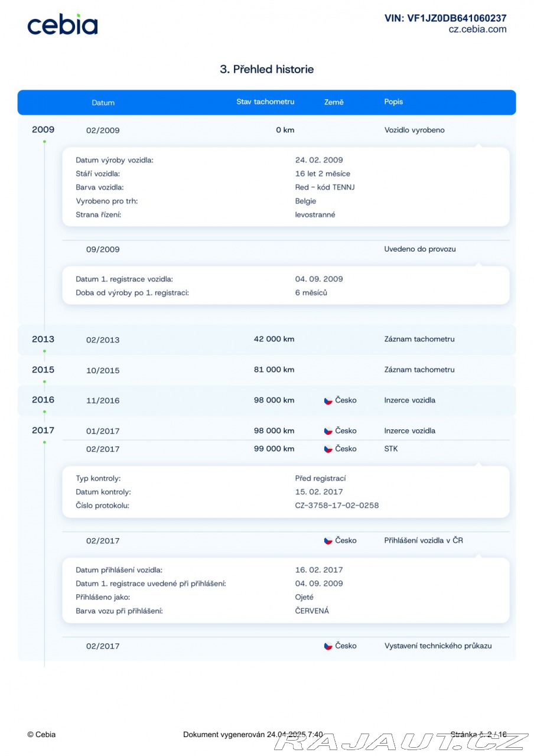
Task: Click the 02/2013 date entry
Action: pyautogui.click(x=103, y=340)
